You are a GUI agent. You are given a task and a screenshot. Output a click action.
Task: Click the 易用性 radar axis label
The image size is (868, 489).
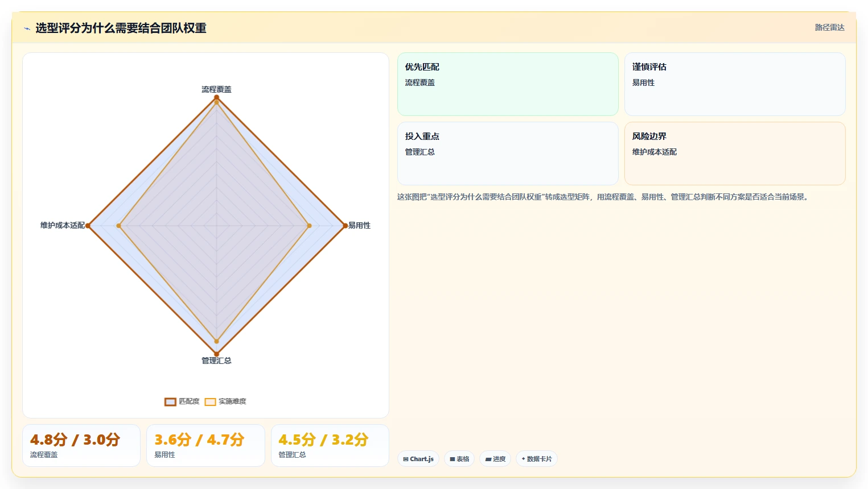point(359,226)
